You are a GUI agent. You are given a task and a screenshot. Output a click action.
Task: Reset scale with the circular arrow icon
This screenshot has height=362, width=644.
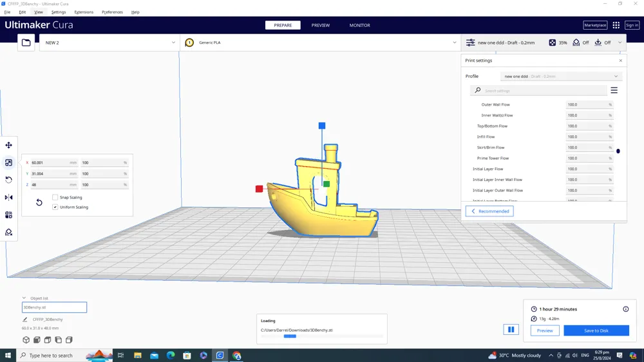click(x=39, y=202)
